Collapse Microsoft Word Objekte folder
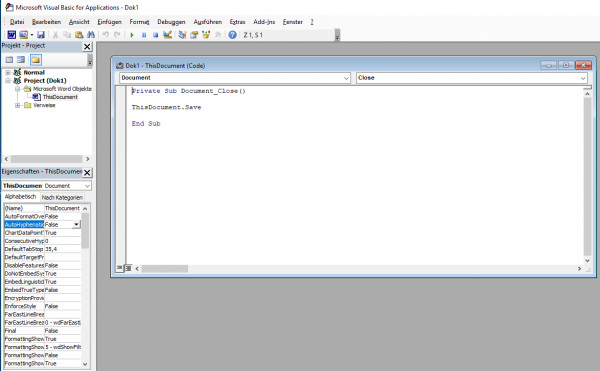 [18, 89]
